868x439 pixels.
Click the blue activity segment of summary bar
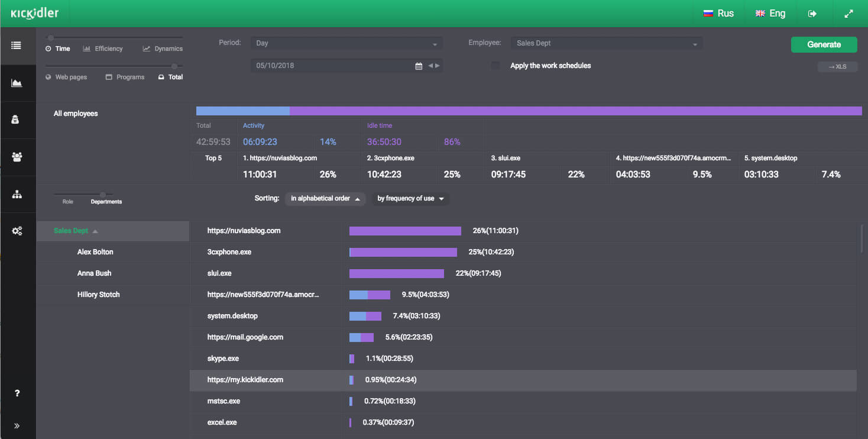click(x=243, y=111)
